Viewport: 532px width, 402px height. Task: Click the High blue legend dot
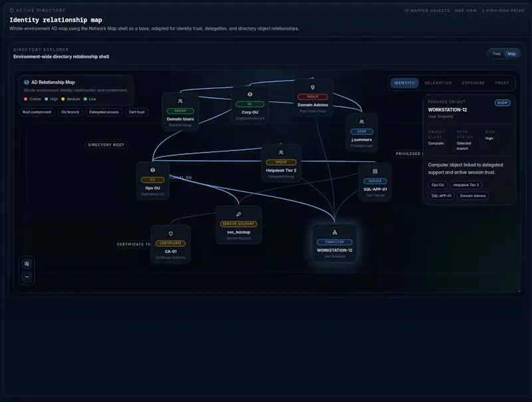coord(46,99)
